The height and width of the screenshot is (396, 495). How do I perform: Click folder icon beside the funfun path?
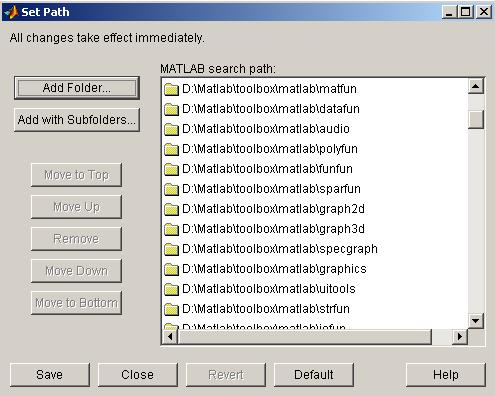(171, 169)
